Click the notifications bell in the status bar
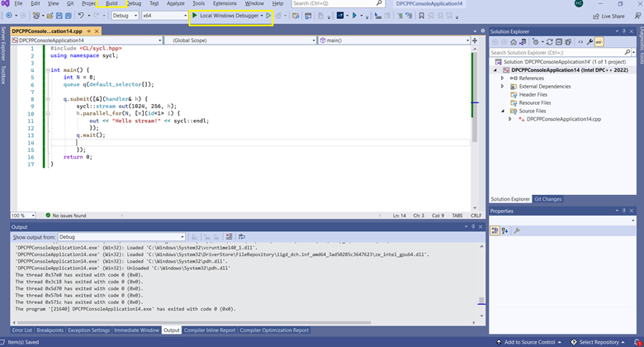 pos(637,342)
